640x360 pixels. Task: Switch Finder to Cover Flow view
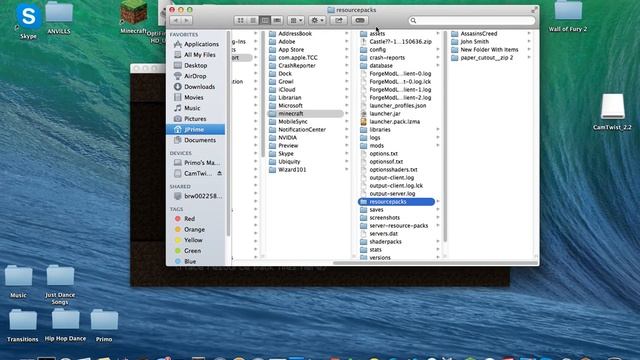click(x=277, y=20)
